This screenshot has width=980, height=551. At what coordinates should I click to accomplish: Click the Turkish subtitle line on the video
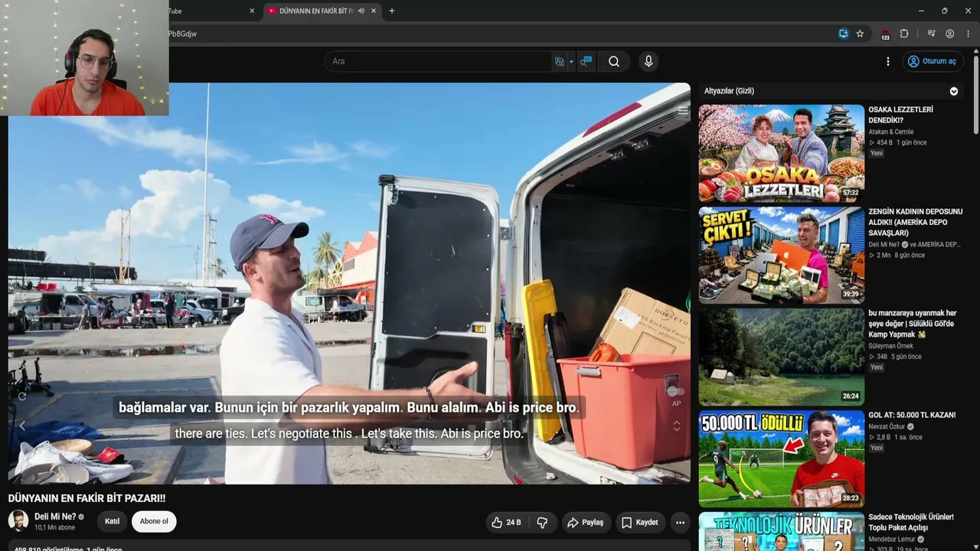point(348,408)
